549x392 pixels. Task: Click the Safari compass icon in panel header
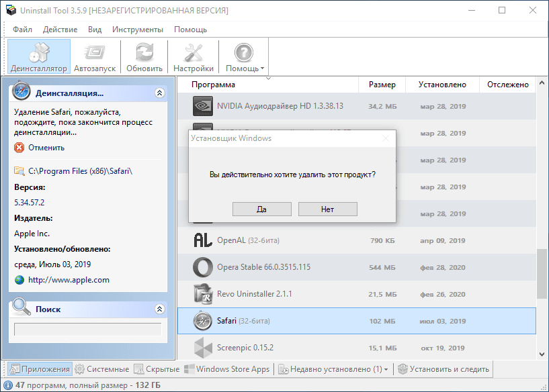coord(22,91)
